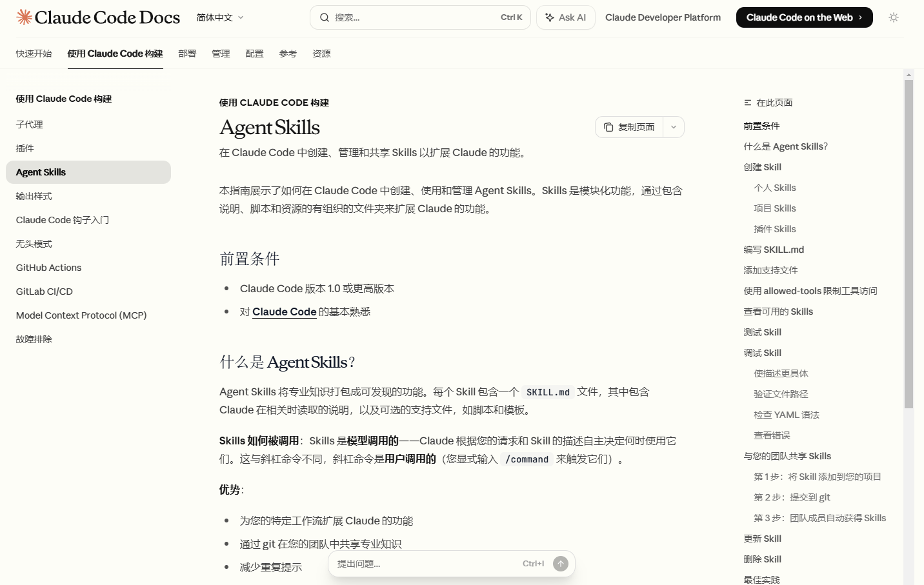Screen dimensions: 924x585
Task: Go to Model Context Protocol (MCP) page
Action: [x=81, y=315]
